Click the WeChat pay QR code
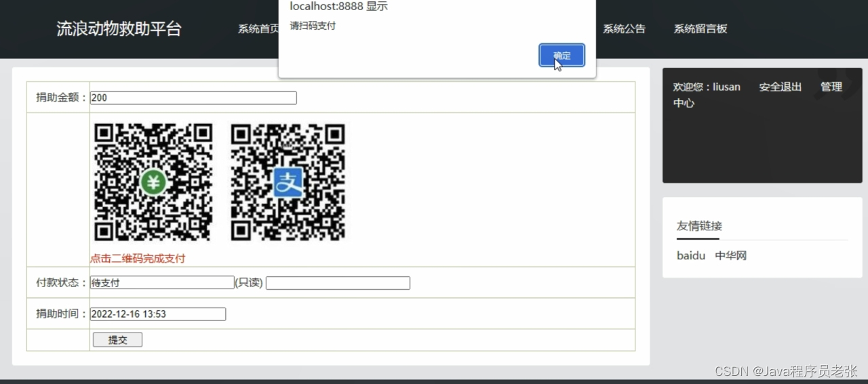Viewport: 868px width, 384px height. (x=153, y=182)
